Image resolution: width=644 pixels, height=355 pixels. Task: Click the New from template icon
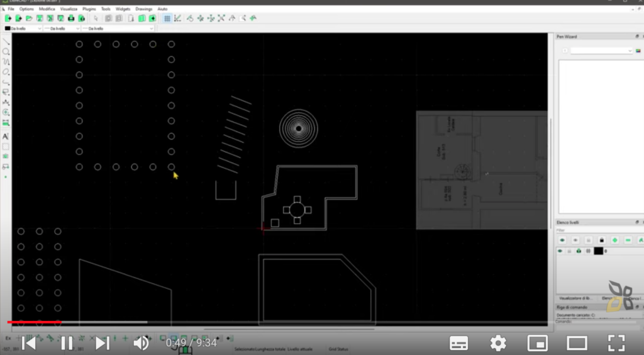pyautogui.click(x=18, y=18)
